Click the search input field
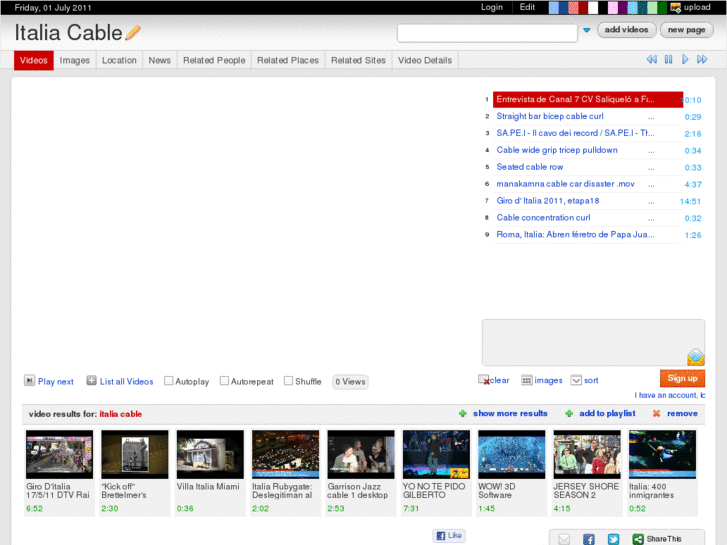Image resolution: width=727 pixels, height=545 pixels. pyautogui.click(x=487, y=33)
